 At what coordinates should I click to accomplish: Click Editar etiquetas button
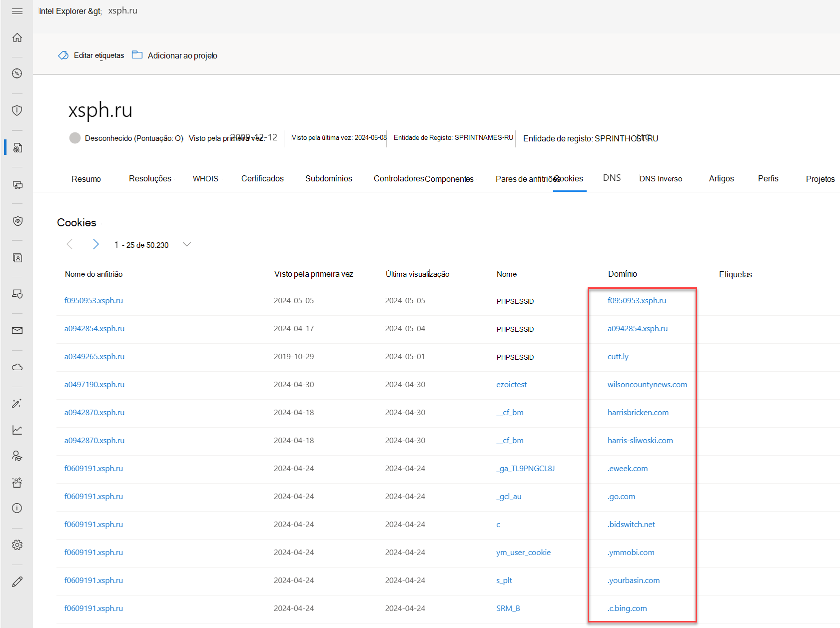tap(99, 55)
